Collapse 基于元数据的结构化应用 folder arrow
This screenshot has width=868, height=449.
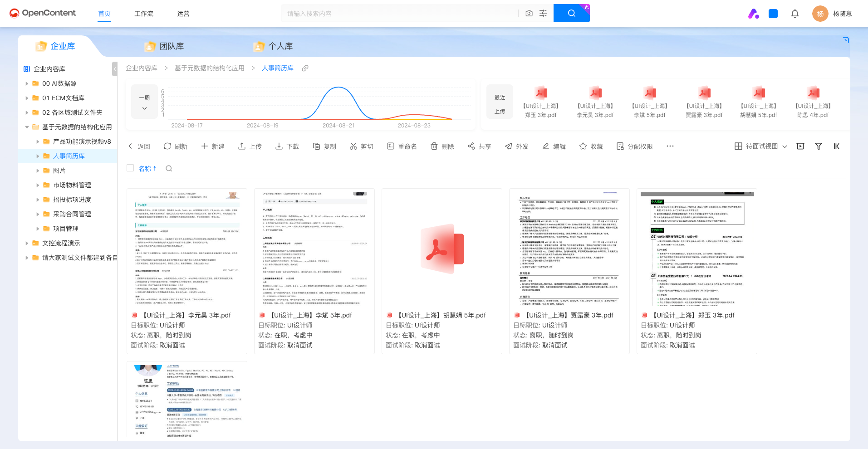pyautogui.click(x=27, y=127)
